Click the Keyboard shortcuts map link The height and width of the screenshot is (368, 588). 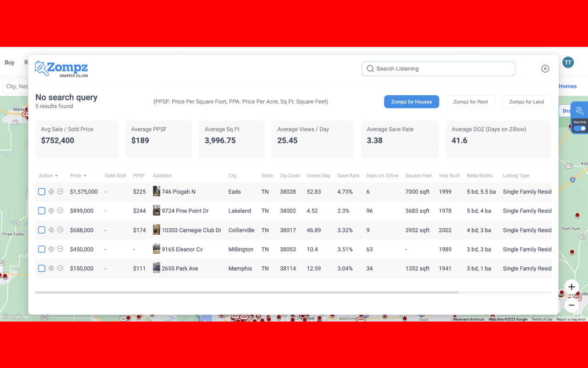pos(469,319)
